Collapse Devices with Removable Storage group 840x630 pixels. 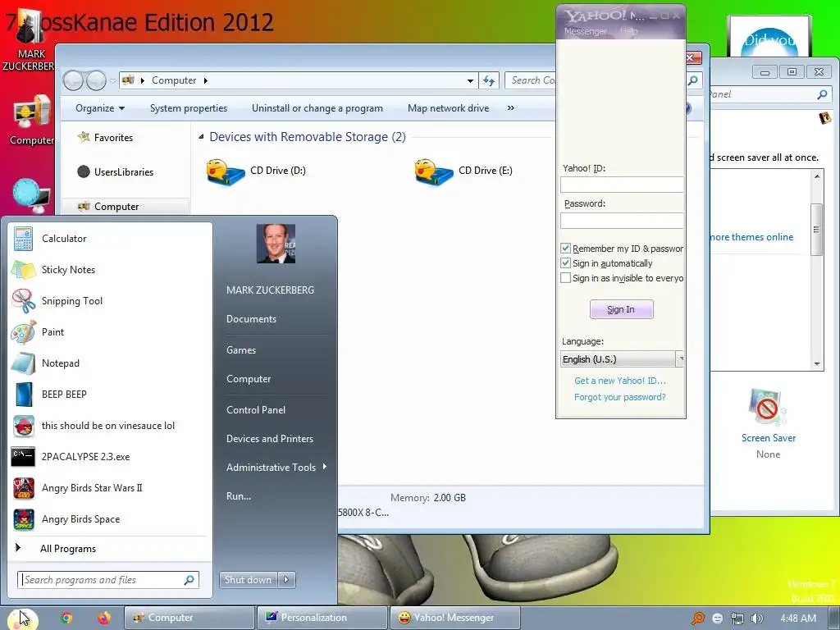point(202,137)
